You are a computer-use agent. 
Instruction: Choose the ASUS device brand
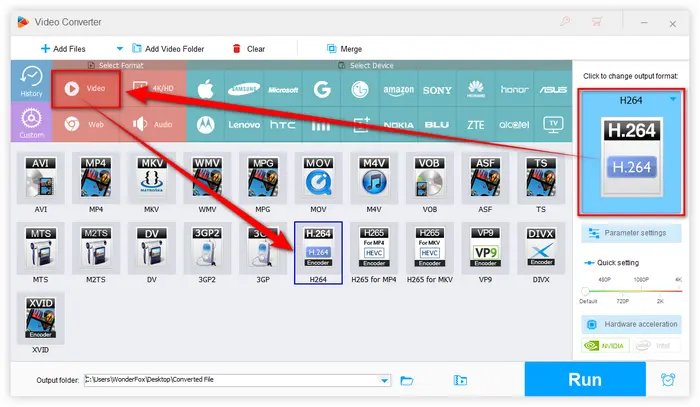coord(553,89)
